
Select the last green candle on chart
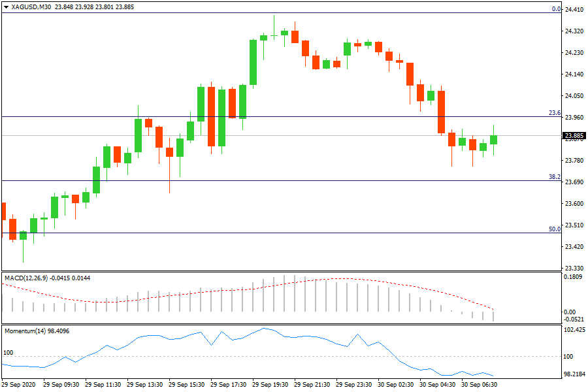(493, 140)
